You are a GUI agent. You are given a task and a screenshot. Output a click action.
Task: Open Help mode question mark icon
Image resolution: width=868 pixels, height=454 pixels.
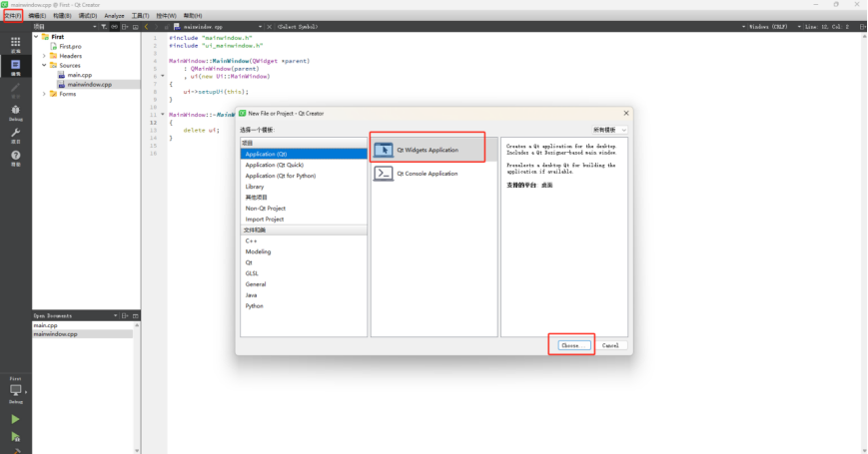pyautogui.click(x=16, y=158)
